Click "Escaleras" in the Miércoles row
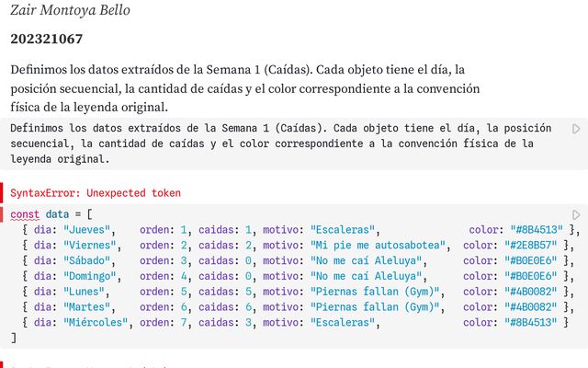588x368 pixels. click(343, 322)
